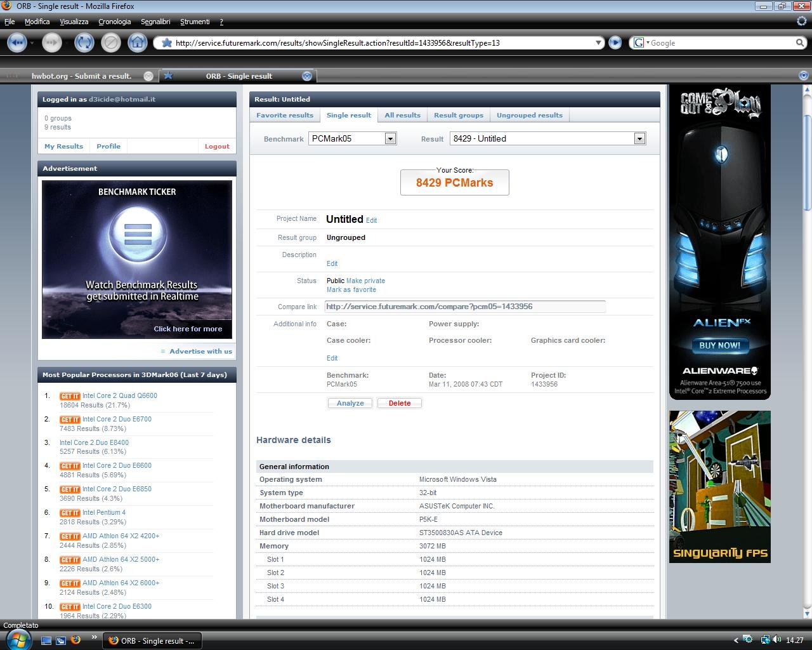Click the Forward navigation arrow button
Screen dimensions: 812x650
tap(52, 43)
